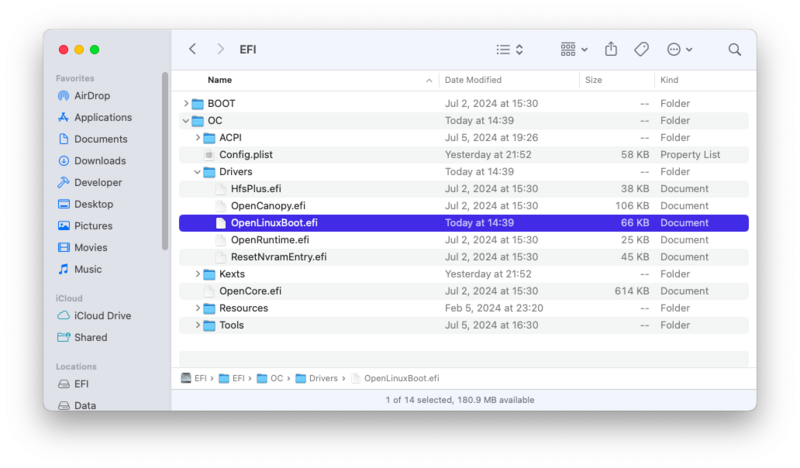This screenshot has width=800, height=468.
Task: Click 'Property List' kind cell
Action: click(x=690, y=155)
